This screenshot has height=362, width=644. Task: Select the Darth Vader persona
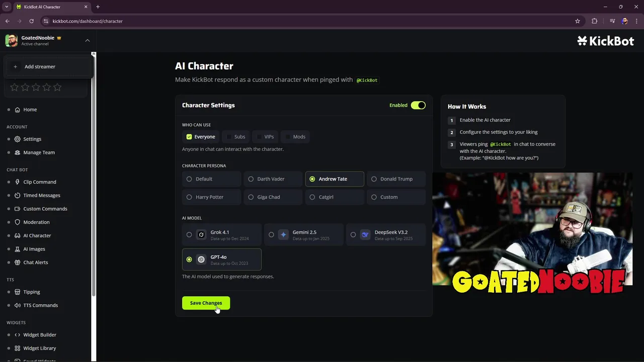click(x=273, y=179)
